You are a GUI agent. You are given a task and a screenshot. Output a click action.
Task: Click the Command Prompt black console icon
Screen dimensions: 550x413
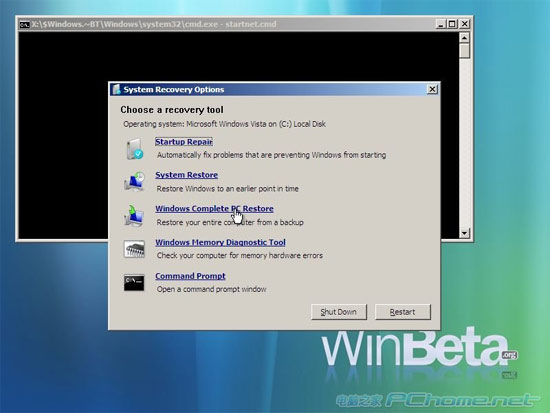pyautogui.click(x=134, y=282)
